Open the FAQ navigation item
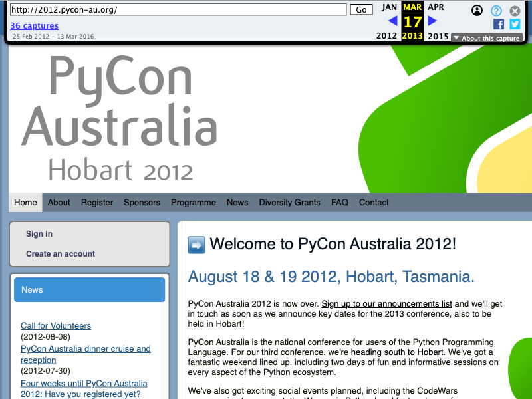532x399 pixels. click(x=340, y=203)
